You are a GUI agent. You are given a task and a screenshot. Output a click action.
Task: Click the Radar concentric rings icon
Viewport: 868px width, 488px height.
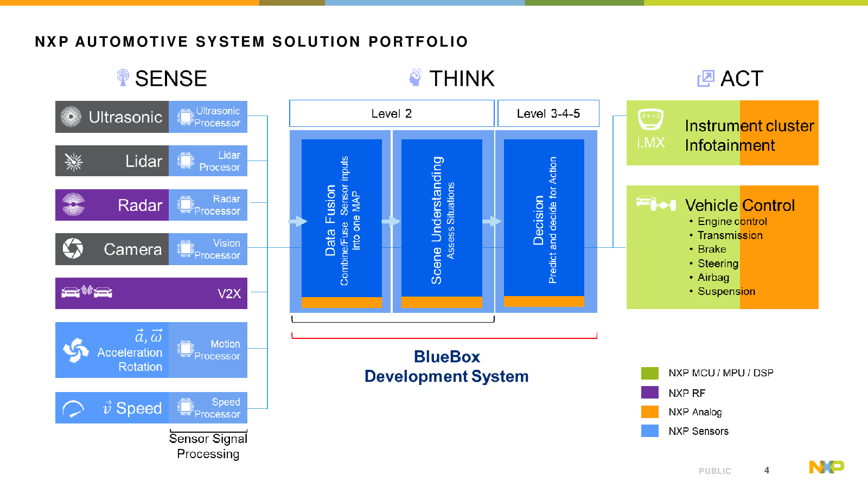(73, 204)
